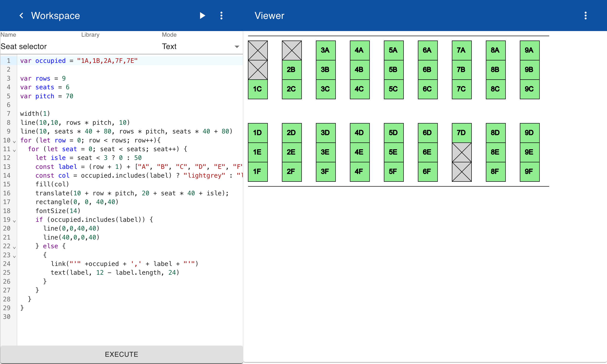Screen dimensions: 607x364
Task: Pick seat 4D in the viewer
Action: point(359,133)
